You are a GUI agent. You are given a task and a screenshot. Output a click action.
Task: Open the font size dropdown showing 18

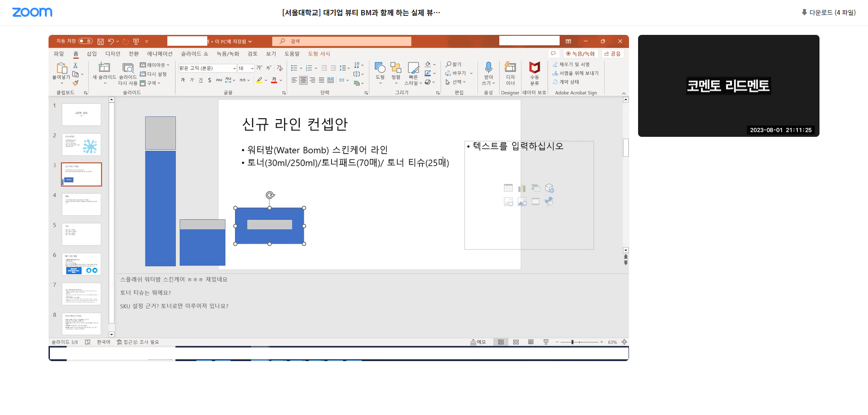252,68
